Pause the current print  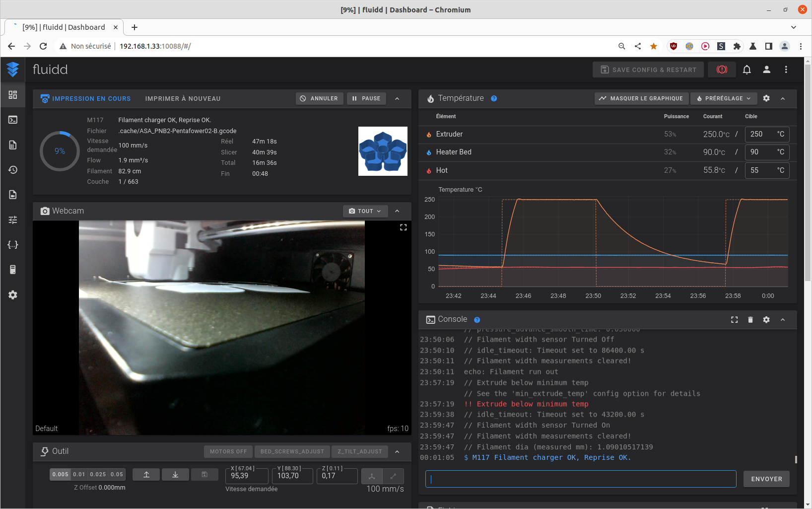366,98
